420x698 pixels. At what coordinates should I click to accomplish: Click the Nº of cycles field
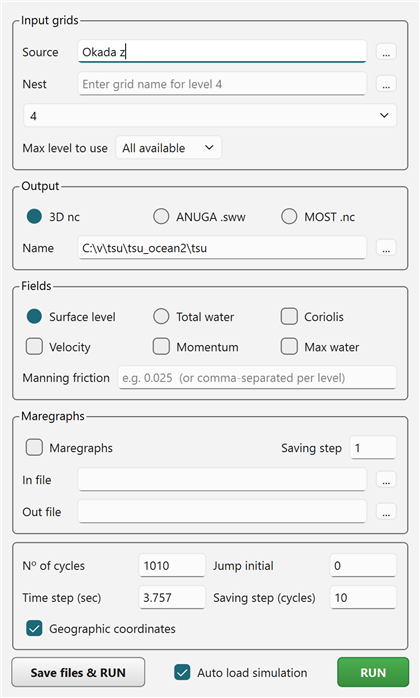coord(172,565)
